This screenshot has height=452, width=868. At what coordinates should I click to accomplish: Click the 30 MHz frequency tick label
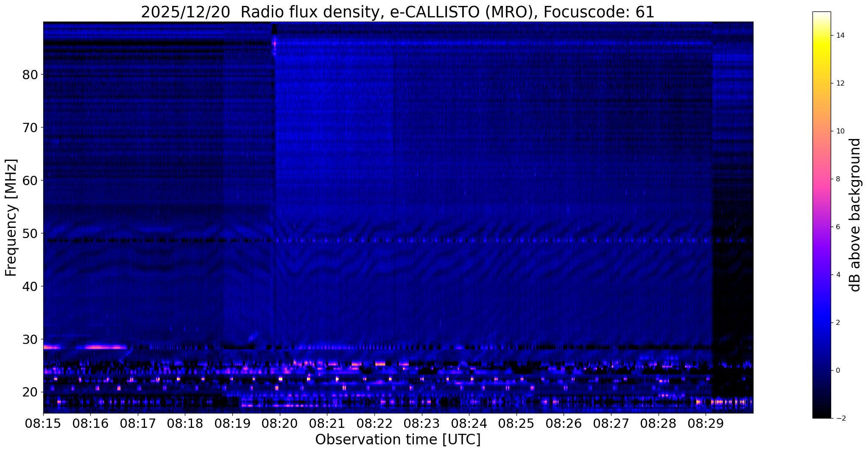pyautogui.click(x=29, y=339)
